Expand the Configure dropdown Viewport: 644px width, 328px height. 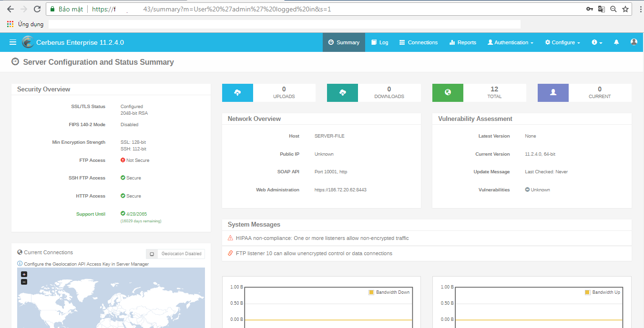coord(562,42)
